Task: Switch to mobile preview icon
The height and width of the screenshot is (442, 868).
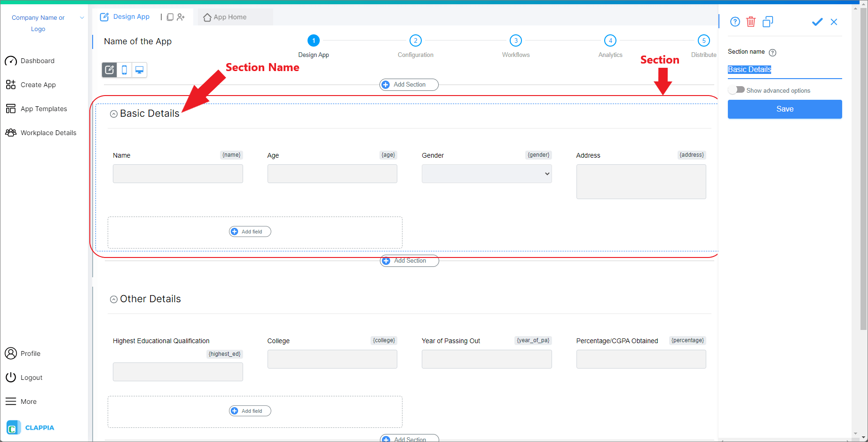Action: pos(124,70)
